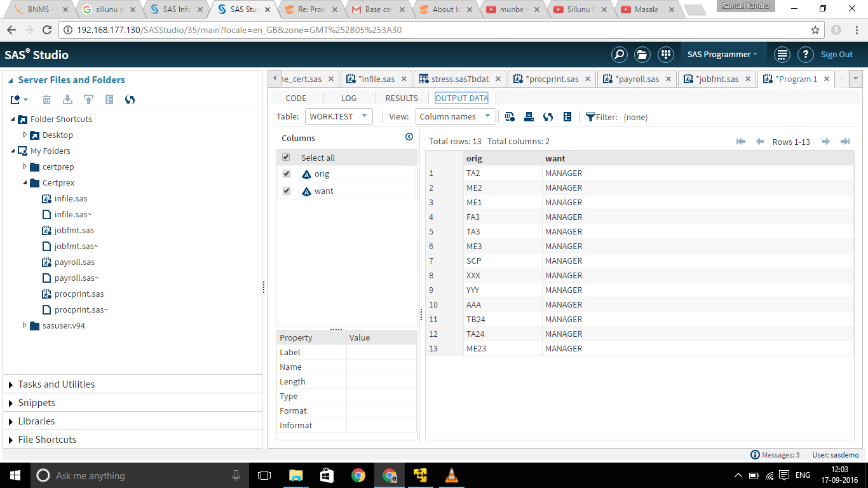The height and width of the screenshot is (488, 868).
Task: Refresh the WORK.TEST output data table
Action: pyautogui.click(x=548, y=117)
